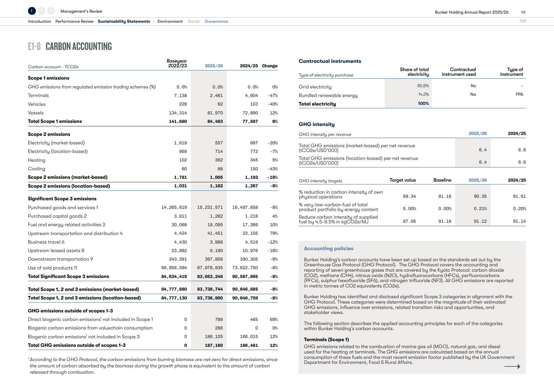Open the Introduction navigation link
Screen dimensions: 554x392
(39, 21)
